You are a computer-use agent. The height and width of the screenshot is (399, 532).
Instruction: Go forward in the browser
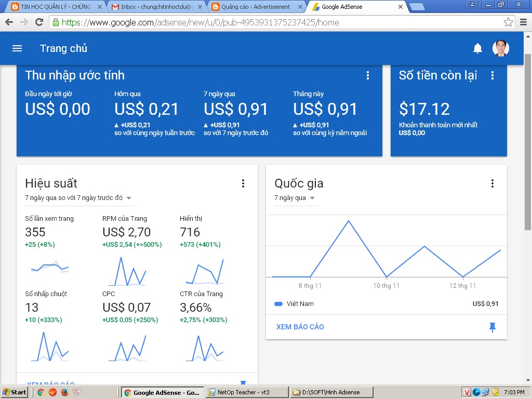(24, 22)
